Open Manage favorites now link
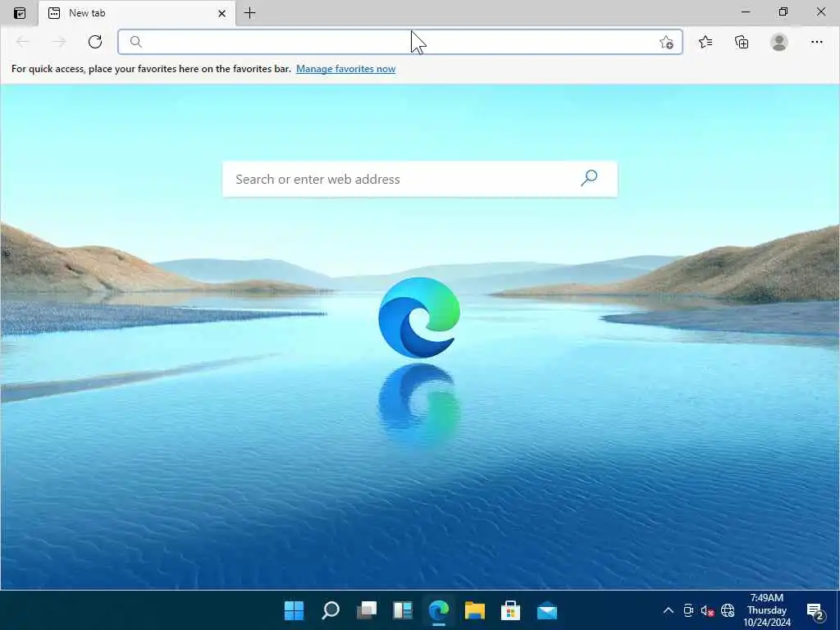840x630 pixels. tap(345, 69)
